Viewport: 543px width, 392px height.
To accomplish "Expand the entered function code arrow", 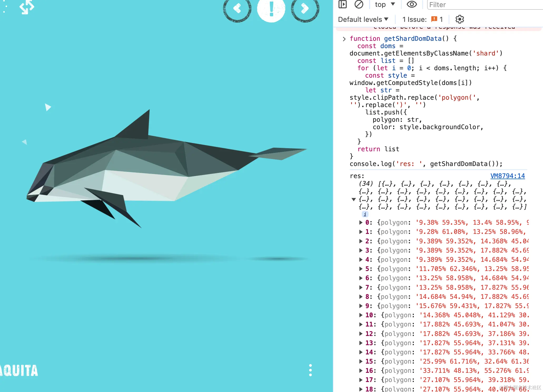I will pyautogui.click(x=344, y=39).
